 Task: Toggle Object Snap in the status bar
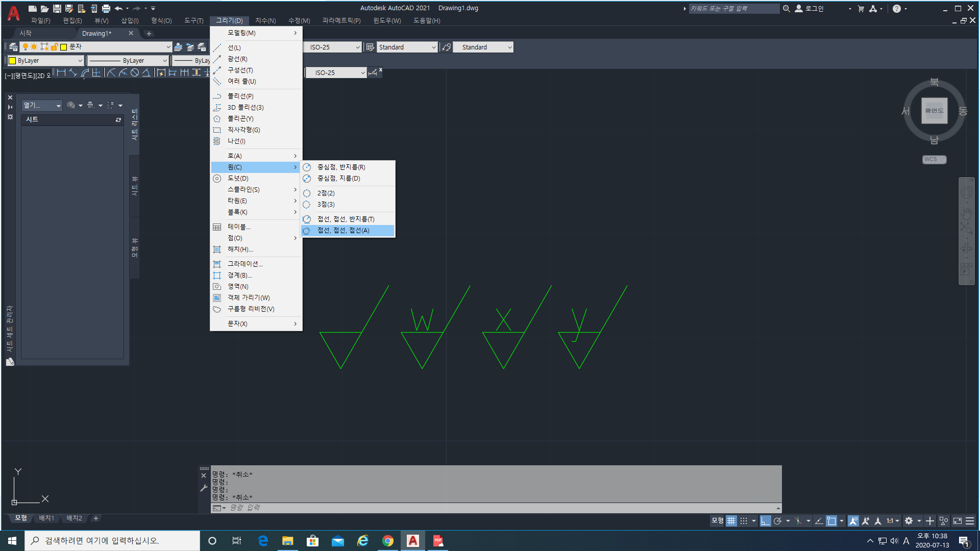click(831, 521)
